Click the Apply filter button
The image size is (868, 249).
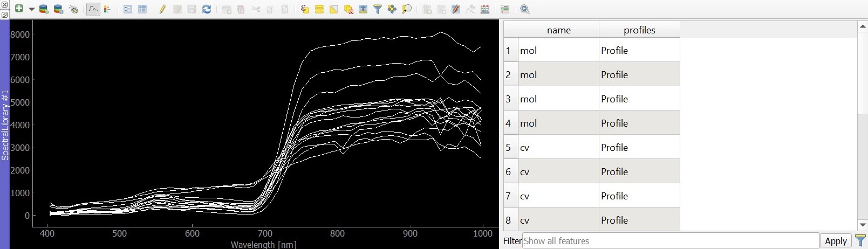[836, 241]
